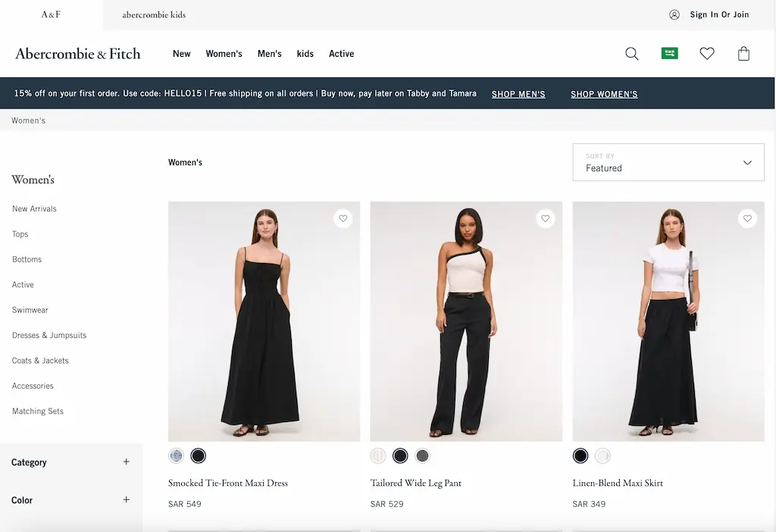Select the white swatch for Linen-Blend Maxi Skirt
Viewport: 776px width, 532px height.
(x=602, y=455)
